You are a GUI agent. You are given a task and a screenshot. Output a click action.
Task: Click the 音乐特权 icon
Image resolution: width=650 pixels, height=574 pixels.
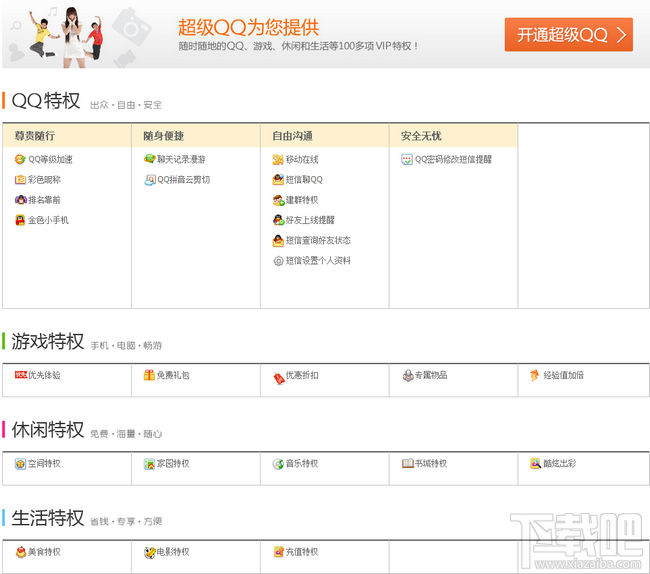[x=278, y=464]
